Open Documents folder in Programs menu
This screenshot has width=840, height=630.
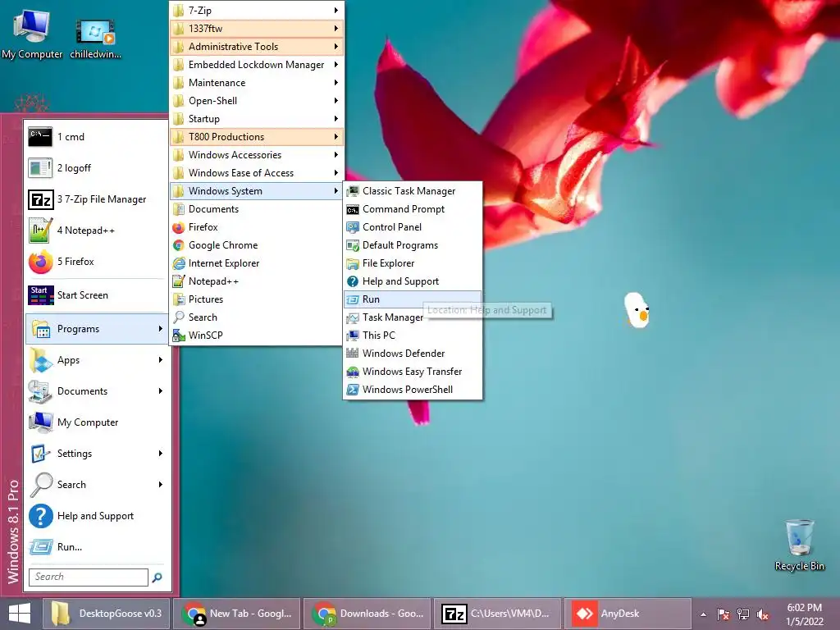257,209
